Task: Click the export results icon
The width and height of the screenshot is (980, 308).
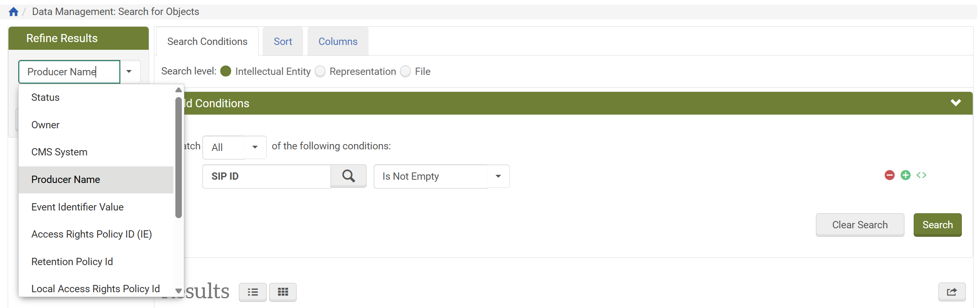Action: click(x=952, y=292)
